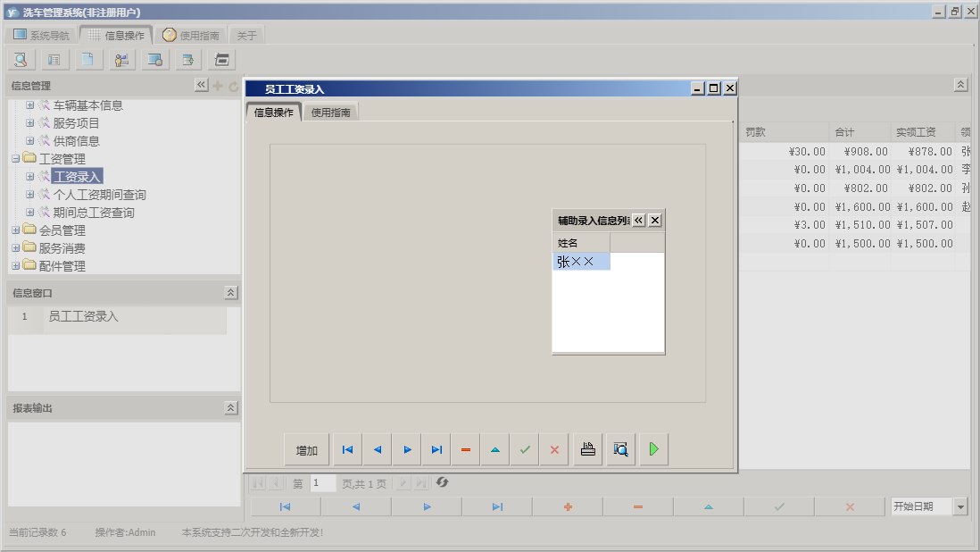This screenshot has width=980, height=552.
Task: Collapse the 报表输出 panel
Action: click(230, 407)
